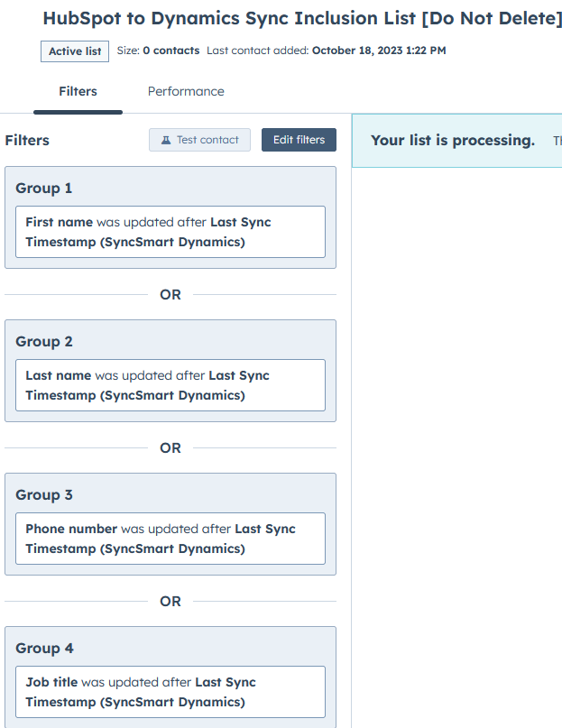Click the Test contact button
Image resolution: width=562 pixels, height=728 pixels.
click(x=199, y=140)
